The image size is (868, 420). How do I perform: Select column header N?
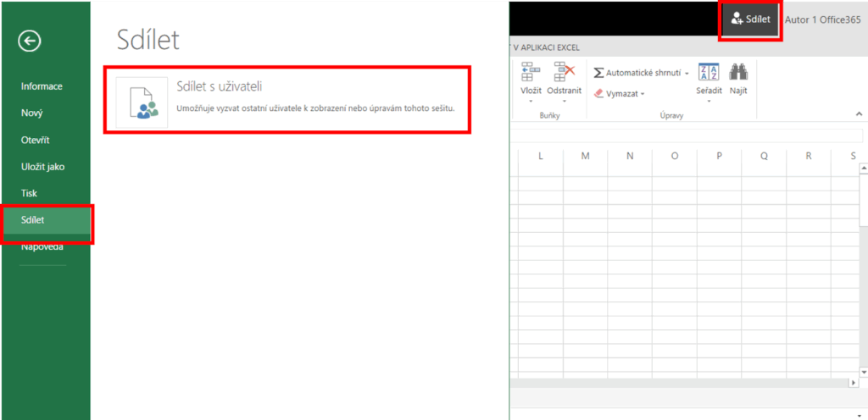tap(630, 156)
